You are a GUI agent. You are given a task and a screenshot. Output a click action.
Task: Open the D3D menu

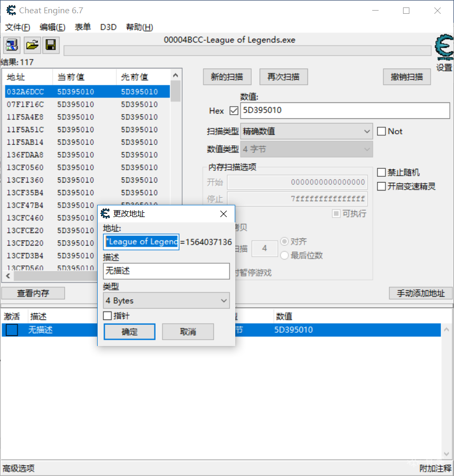(108, 27)
